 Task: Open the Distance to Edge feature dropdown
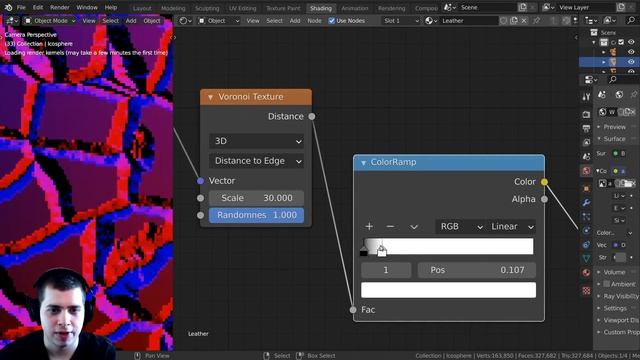tap(257, 161)
